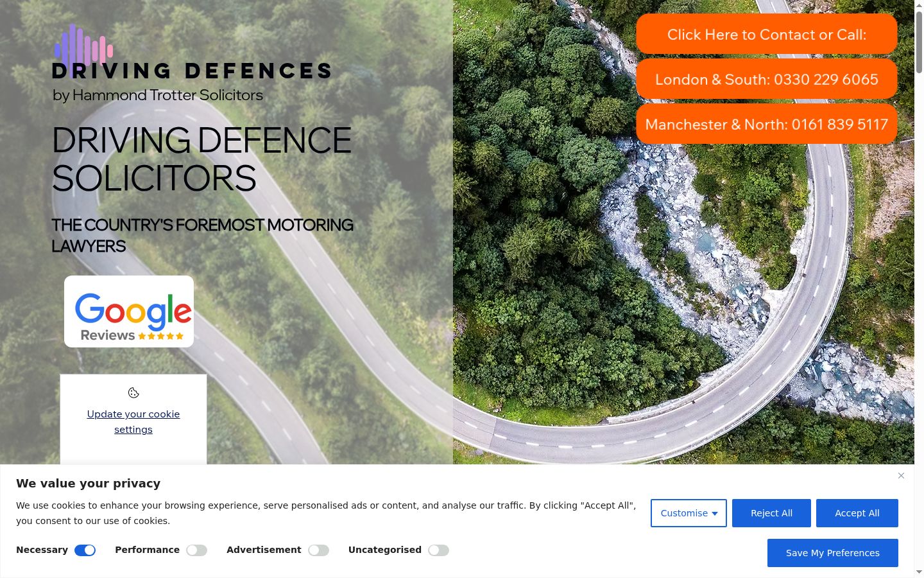Viewport: 924px width, 578px height.
Task: Close the privacy banner with X
Action: coord(901,476)
